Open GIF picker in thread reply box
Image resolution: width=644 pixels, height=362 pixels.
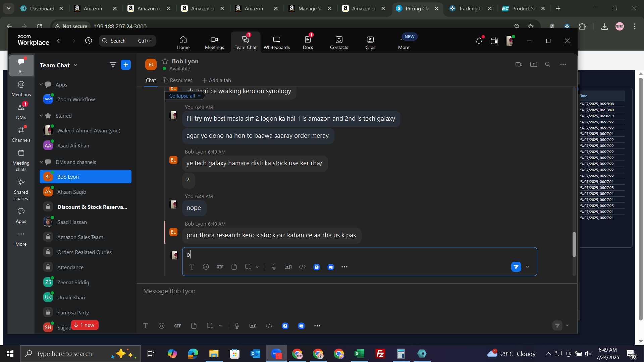(x=220, y=267)
